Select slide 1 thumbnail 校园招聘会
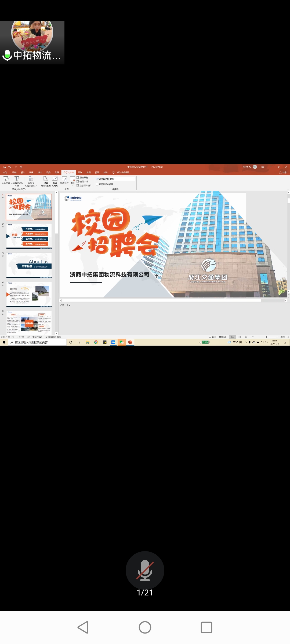 coord(29,207)
